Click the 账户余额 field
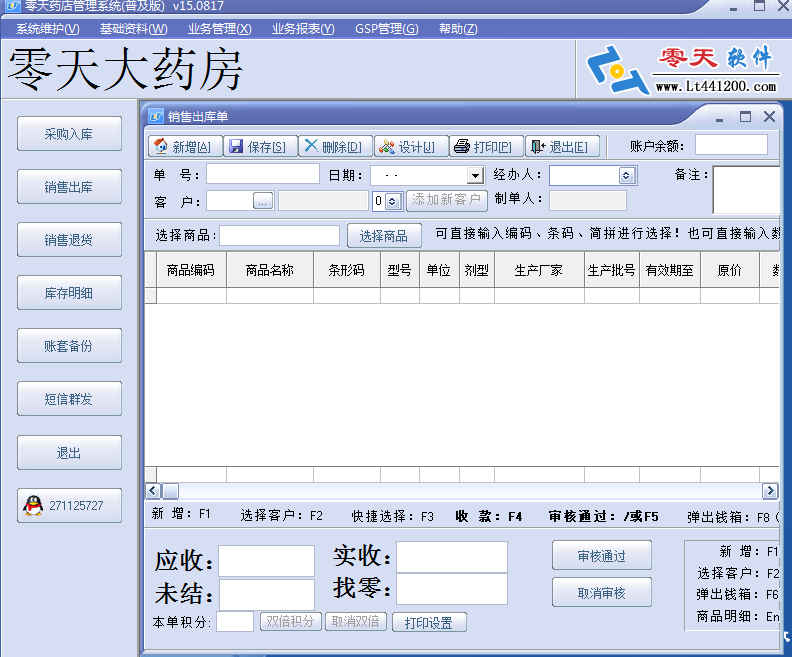The width and height of the screenshot is (792, 657). click(x=731, y=145)
